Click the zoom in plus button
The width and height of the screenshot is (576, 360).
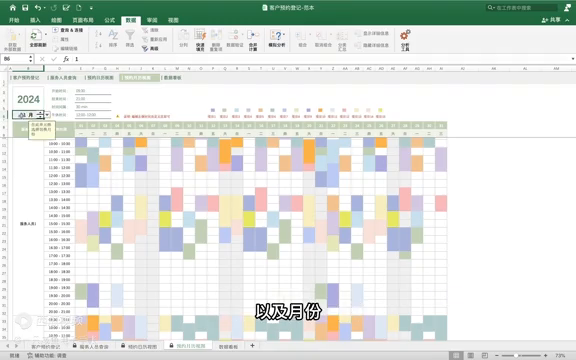click(x=546, y=355)
